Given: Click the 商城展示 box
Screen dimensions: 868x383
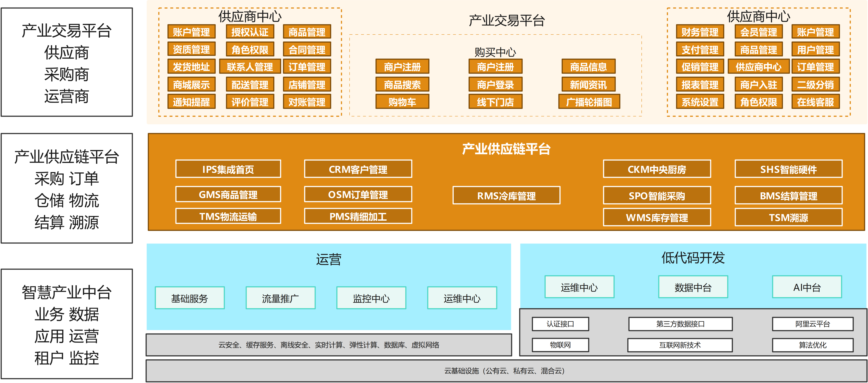Looking at the screenshot, I should (191, 84).
